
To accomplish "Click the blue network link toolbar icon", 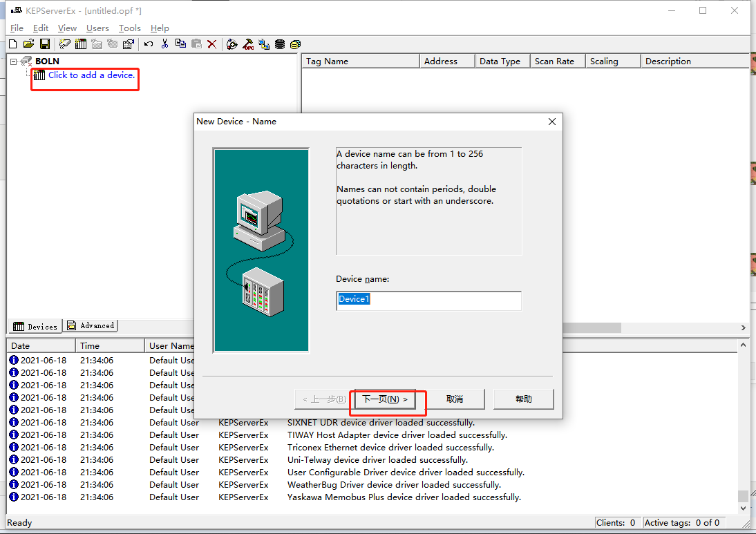I will 264,44.
